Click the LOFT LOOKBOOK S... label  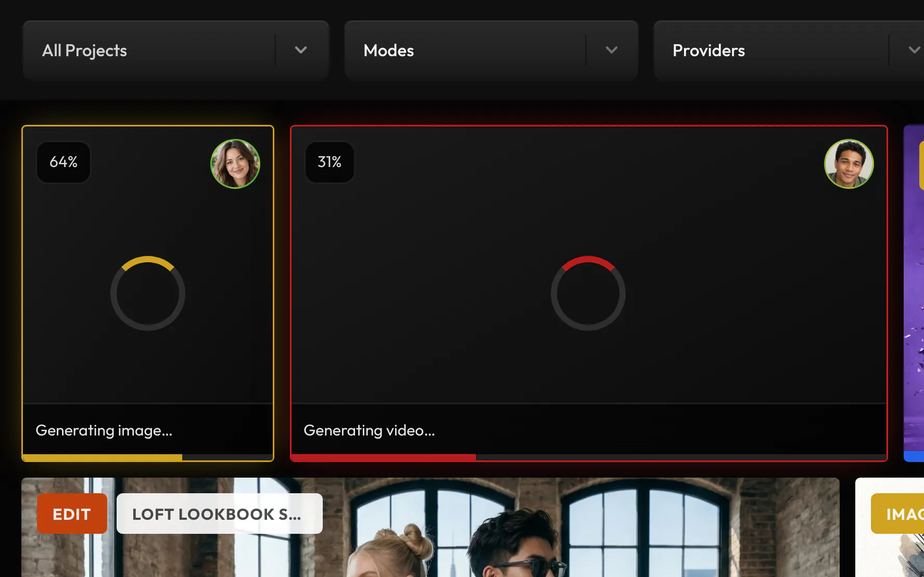click(x=219, y=514)
